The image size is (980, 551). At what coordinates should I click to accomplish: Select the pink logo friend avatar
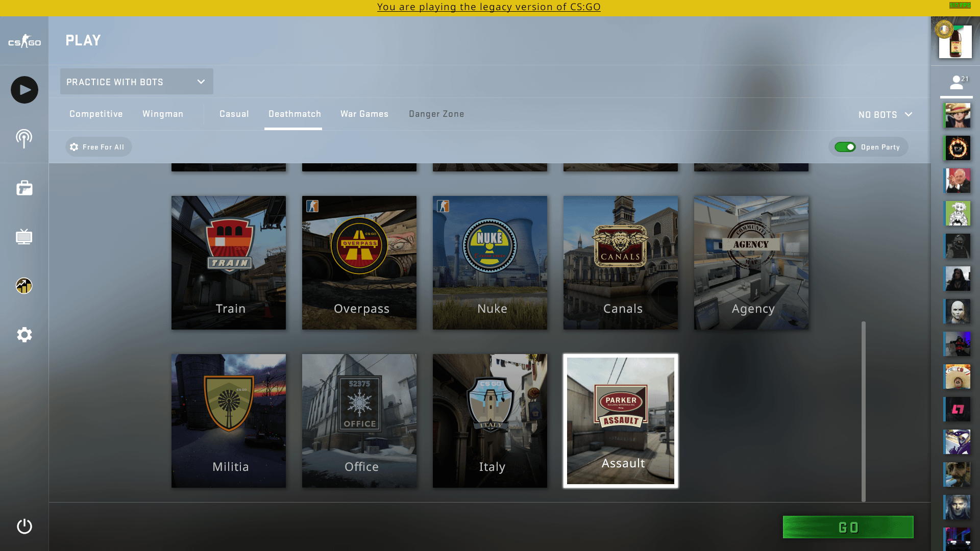[x=957, y=409]
